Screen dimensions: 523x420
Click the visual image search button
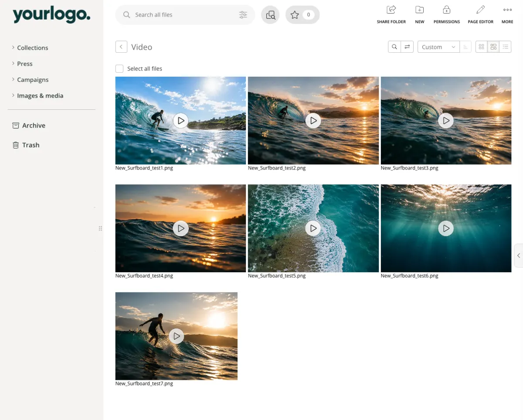click(270, 15)
